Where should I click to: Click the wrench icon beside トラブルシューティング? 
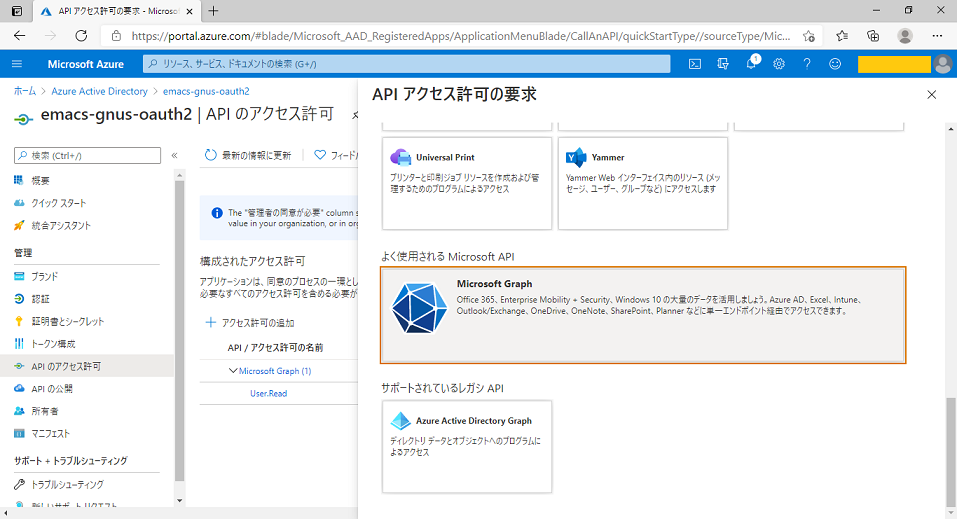coord(19,484)
